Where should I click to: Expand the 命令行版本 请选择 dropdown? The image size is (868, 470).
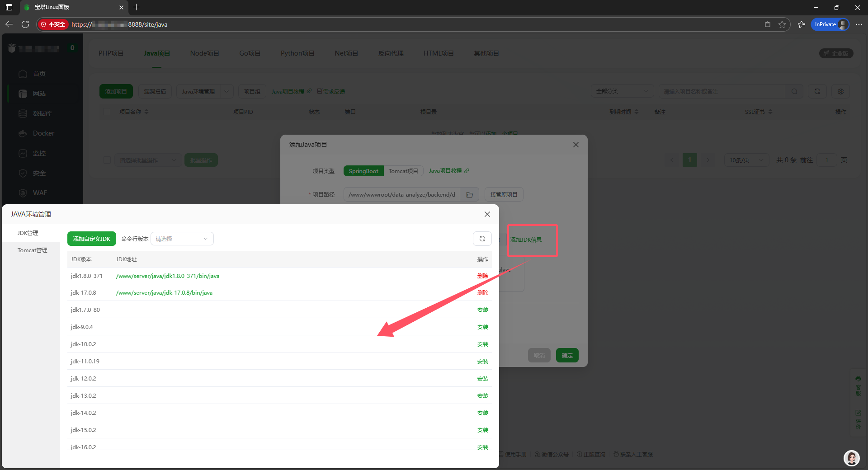point(182,239)
